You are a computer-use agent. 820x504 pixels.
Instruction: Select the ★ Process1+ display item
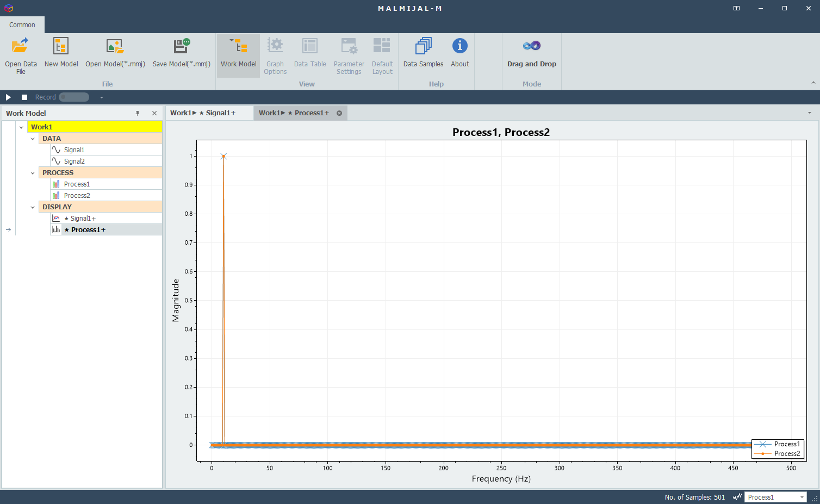click(x=106, y=230)
